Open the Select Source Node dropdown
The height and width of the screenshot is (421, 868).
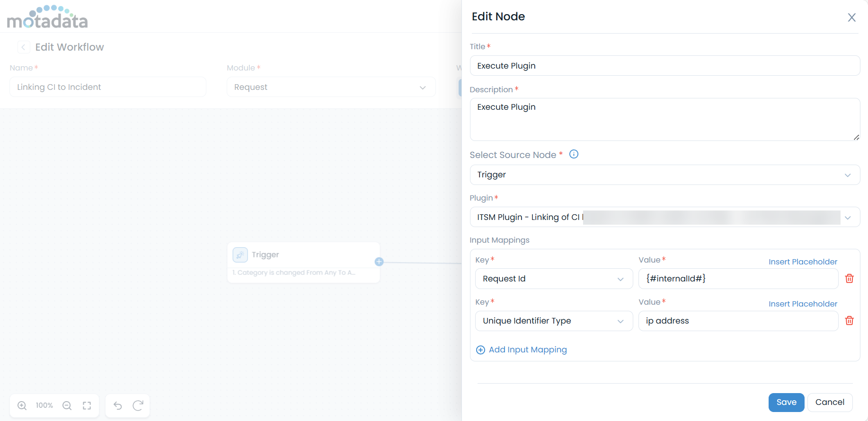click(664, 175)
